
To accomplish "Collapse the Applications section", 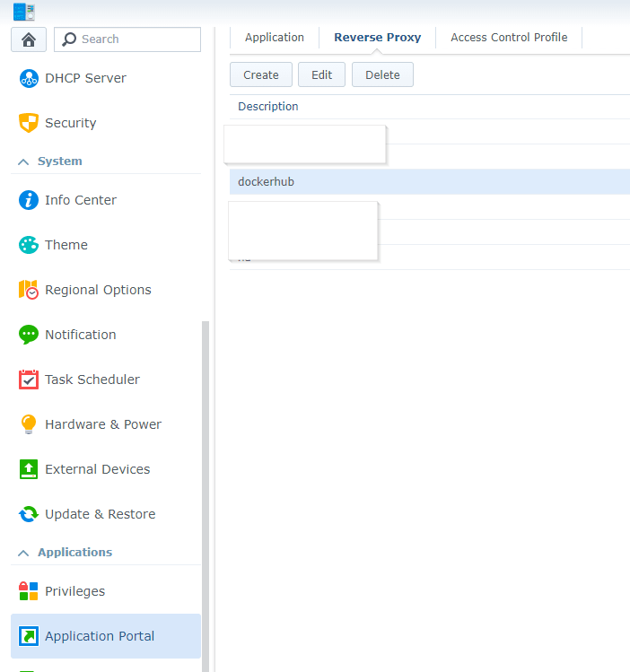I will click(23, 553).
